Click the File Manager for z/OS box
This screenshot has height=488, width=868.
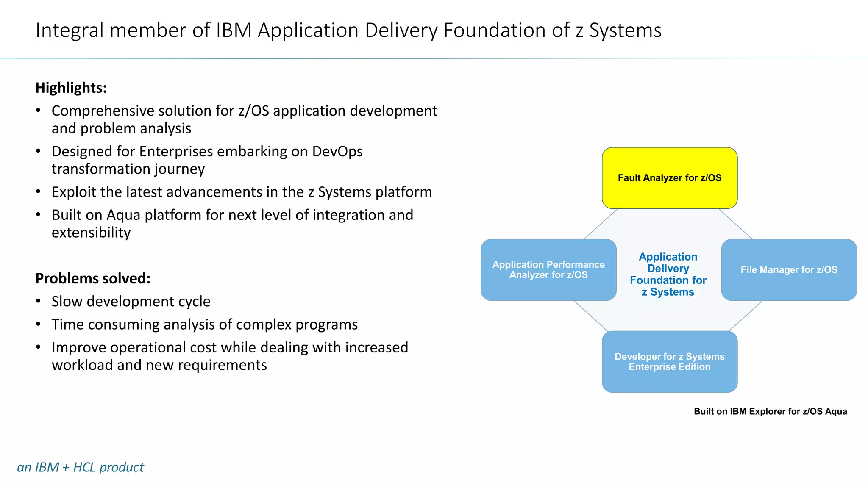click(788, 270)
